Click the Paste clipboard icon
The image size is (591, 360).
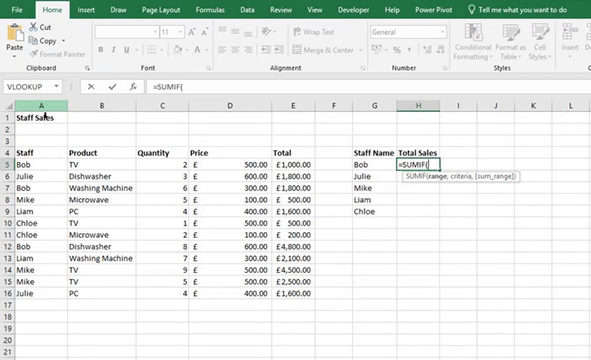point(15,33)
